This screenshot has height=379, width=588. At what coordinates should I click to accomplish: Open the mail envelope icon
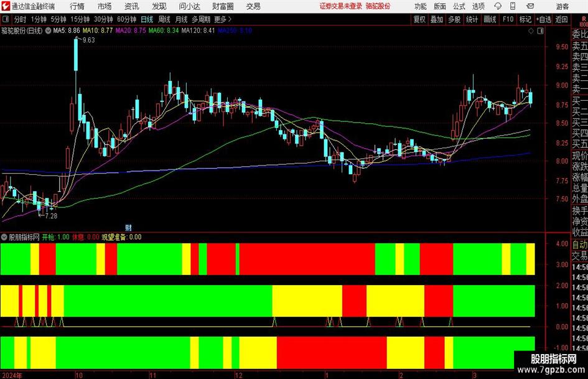point(530,6)
